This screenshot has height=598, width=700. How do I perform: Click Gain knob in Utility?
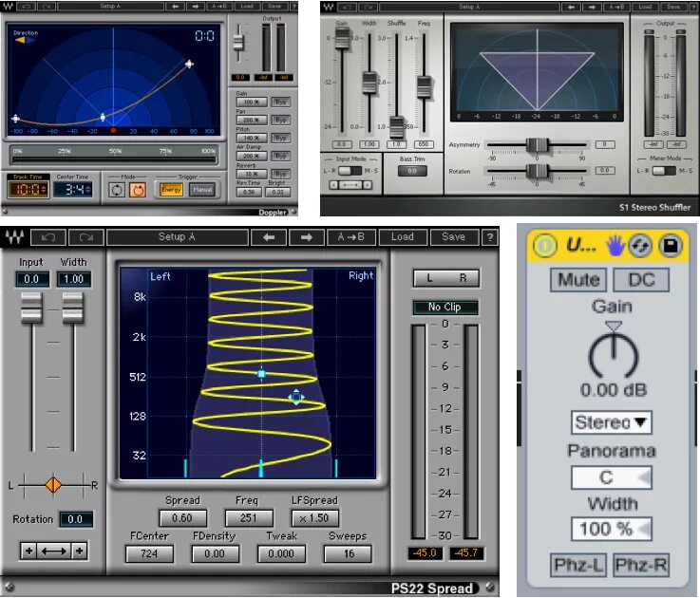tap(614, 354)
